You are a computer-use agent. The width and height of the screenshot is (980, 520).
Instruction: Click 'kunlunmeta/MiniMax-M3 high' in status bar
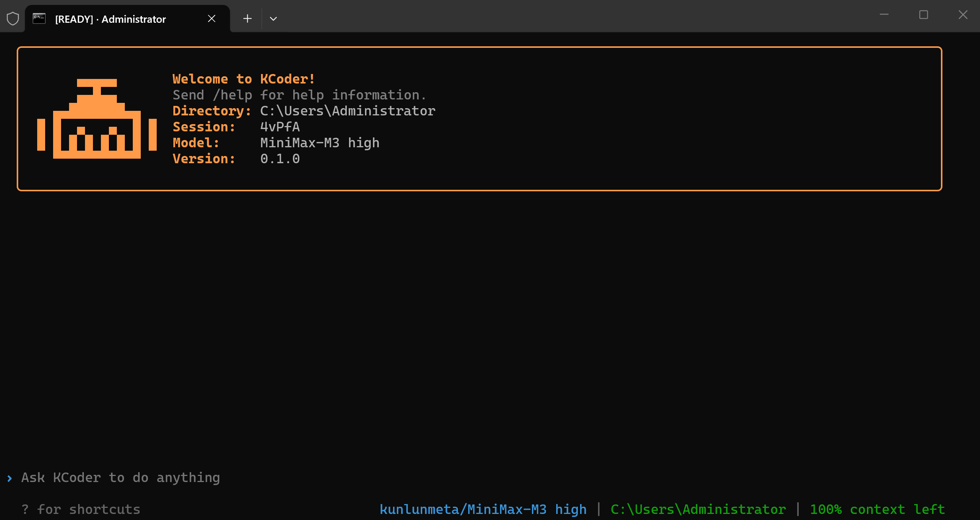[x=483, y=510]
